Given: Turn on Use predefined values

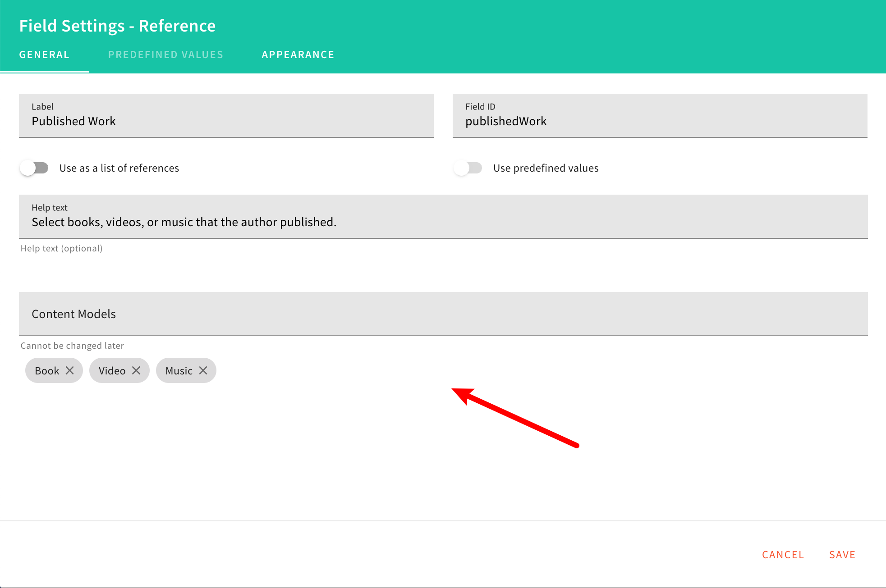Looking at the screenshot, I should pos(468,168).
